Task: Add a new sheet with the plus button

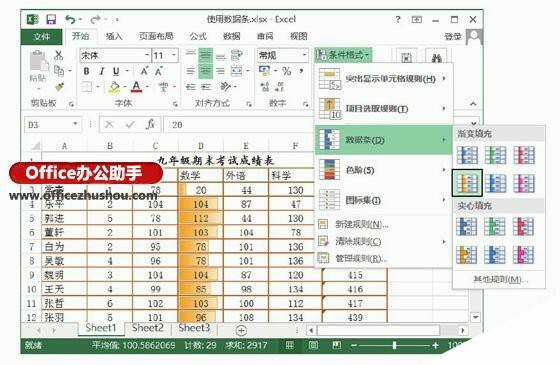Action: click(x=241, y=330)
